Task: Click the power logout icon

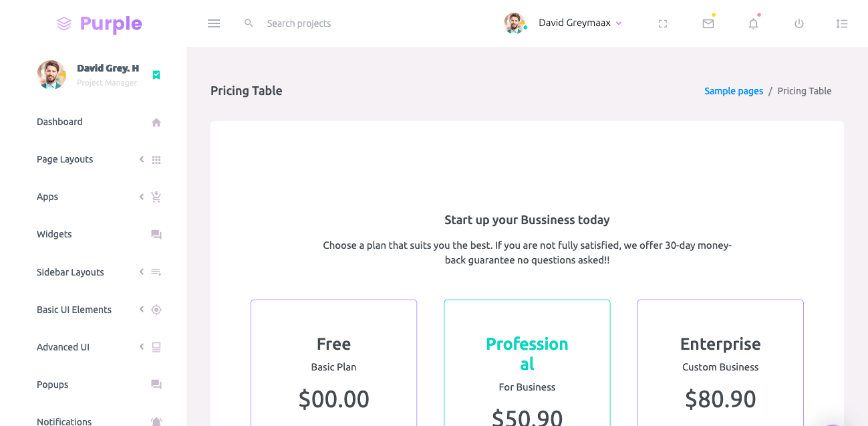Action: pos(799,23)
